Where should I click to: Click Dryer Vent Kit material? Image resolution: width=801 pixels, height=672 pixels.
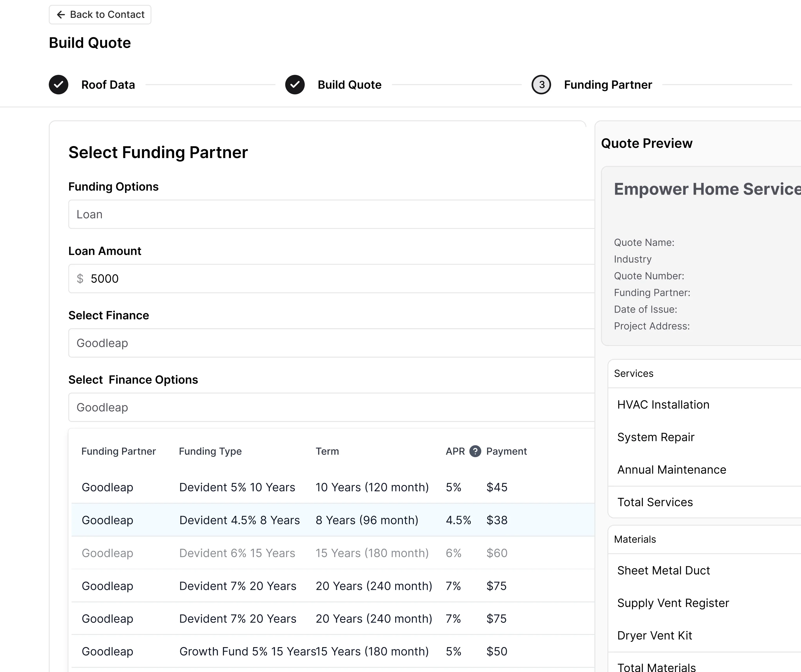pos(655,635)
